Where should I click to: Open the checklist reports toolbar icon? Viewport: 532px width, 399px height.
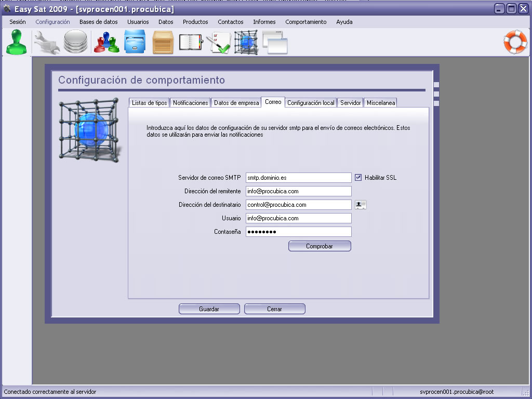tap(218, 43)
